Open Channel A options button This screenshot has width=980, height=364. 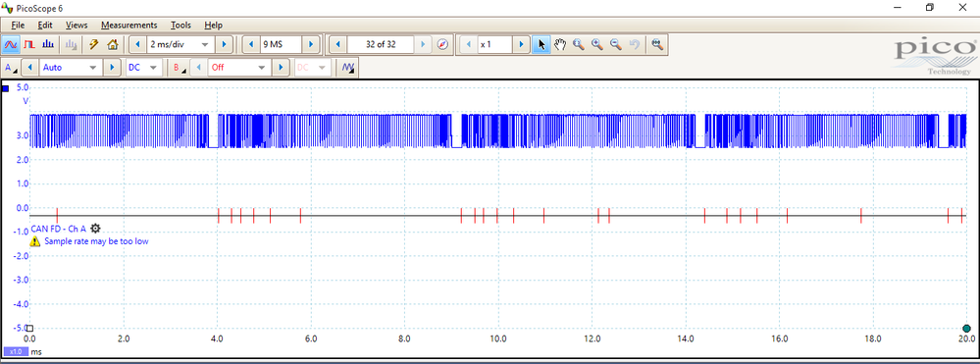[x=10, y=68]
